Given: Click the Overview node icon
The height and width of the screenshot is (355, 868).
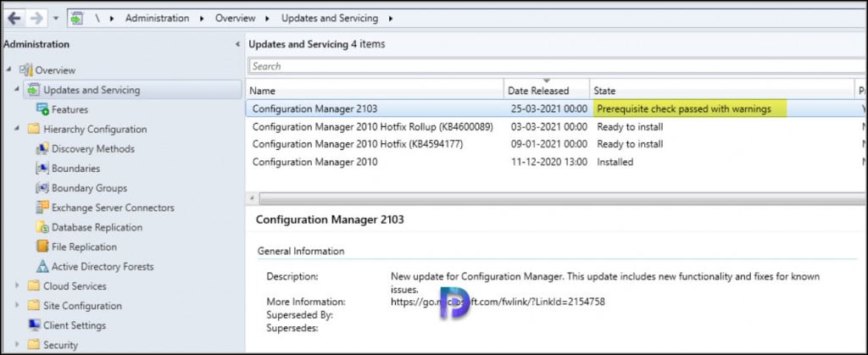Looking at the screenshot, I should [26, 70].
